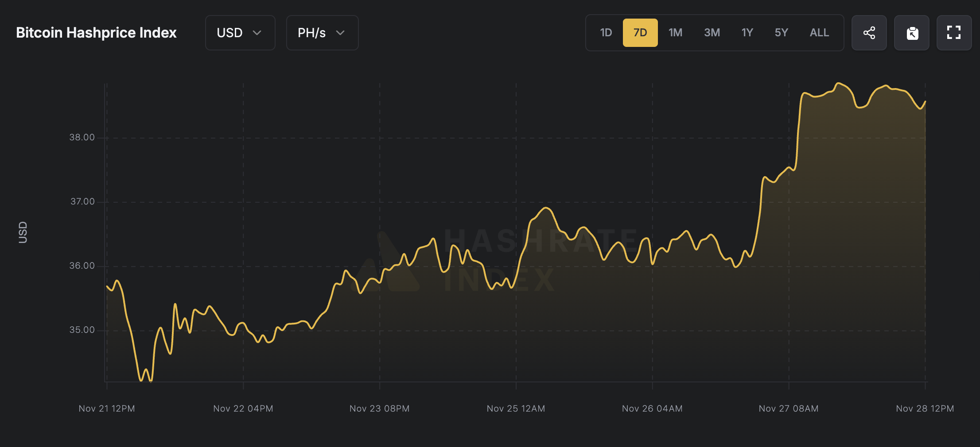The height and width of the screenshot is (447, 980).
Task: Click the 38.00 y-axis label
Action: pyautogui.click(x=82, y=138)
